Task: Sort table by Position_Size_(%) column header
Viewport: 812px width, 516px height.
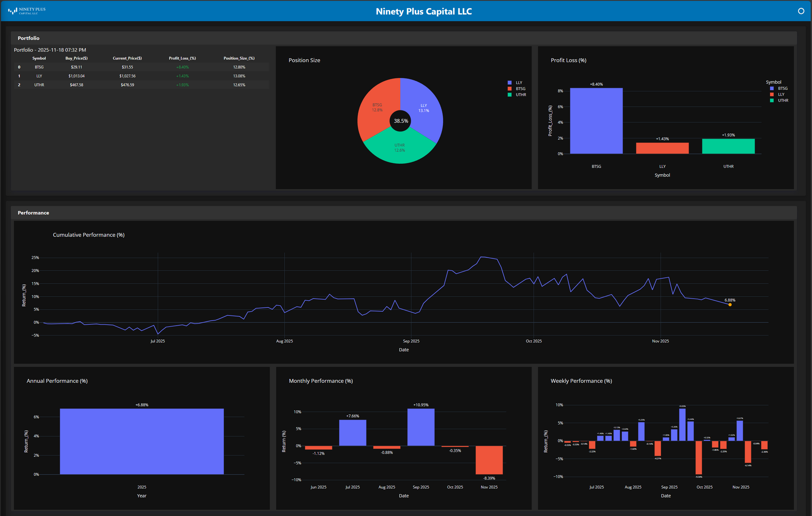Action: click(239, 58)
